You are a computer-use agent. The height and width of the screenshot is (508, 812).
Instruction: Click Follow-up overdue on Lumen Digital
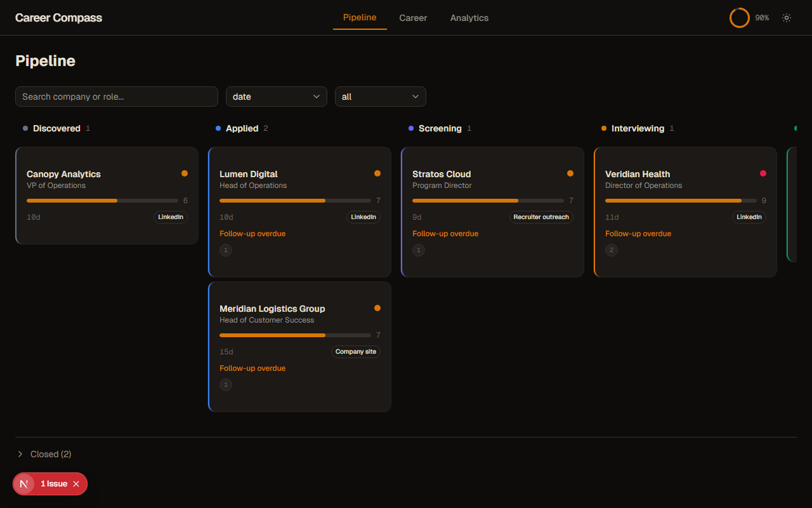click(x=252, y=234)
